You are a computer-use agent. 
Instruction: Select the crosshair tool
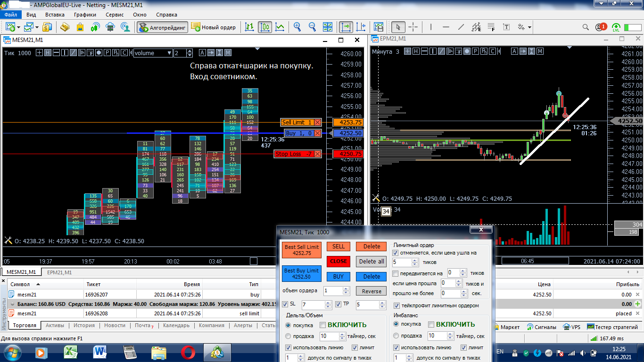click(413, 27)
